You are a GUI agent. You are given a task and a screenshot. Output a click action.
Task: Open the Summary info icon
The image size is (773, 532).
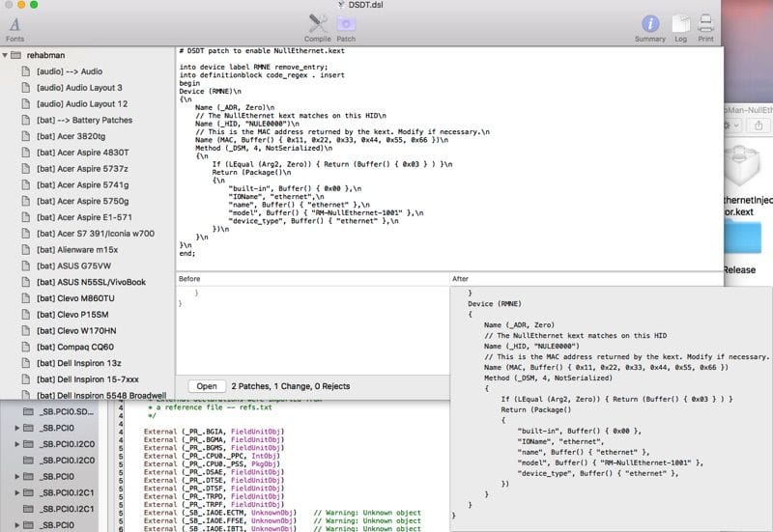[x=650, y=23]
